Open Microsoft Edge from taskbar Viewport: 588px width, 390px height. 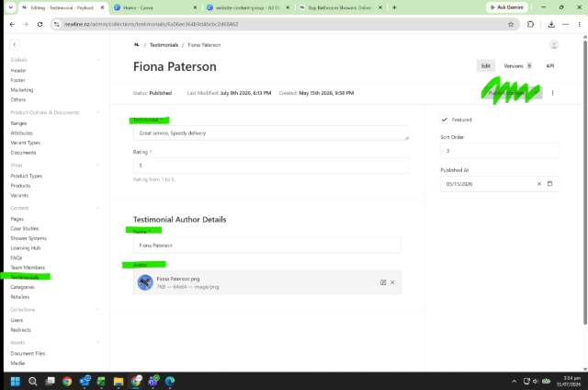pyautogui.click(x=170, y=382)
